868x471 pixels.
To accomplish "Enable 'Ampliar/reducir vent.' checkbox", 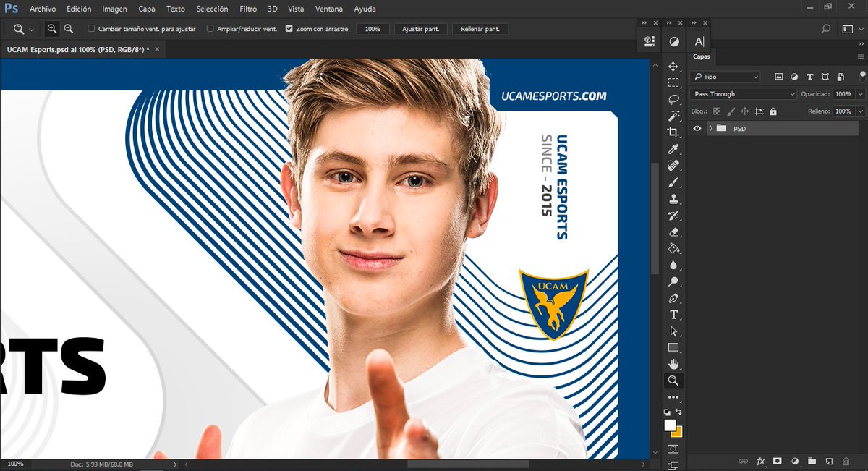I will tap(210, 29).
